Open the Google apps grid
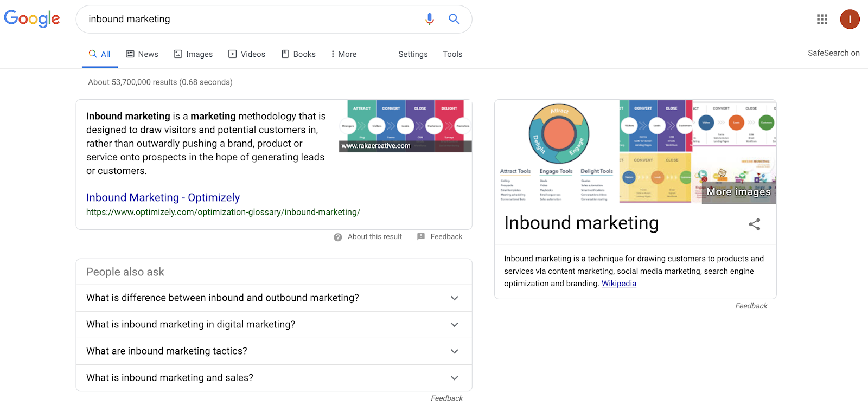The height and width of the screenshot is (412, 868). tap(822, 19)
